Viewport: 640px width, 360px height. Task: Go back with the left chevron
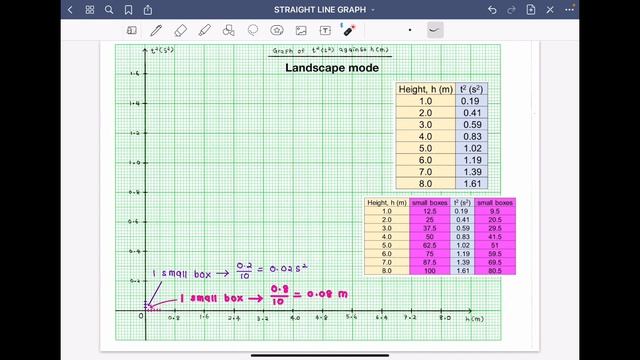[x=70, y=9]
